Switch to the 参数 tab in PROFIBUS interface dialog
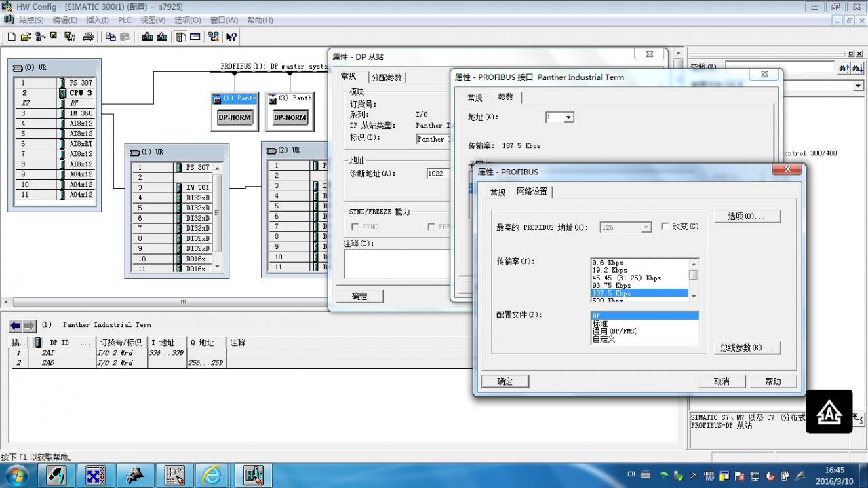 pos(506,97)
